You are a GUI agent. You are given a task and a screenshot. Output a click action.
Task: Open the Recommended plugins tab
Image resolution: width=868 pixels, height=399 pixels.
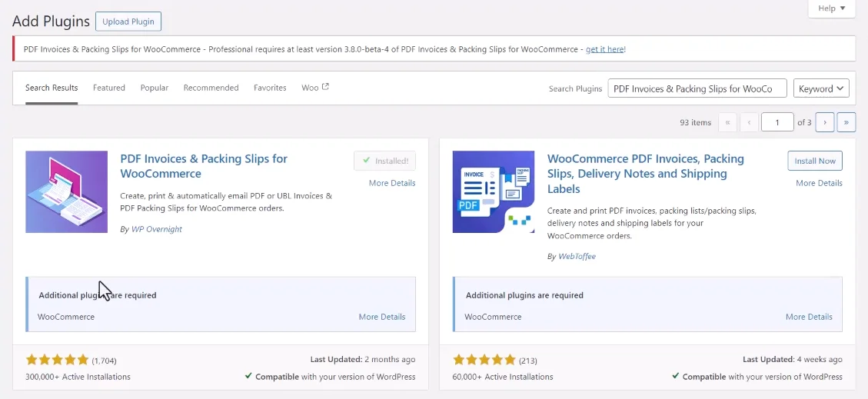[x=211, y=88]
